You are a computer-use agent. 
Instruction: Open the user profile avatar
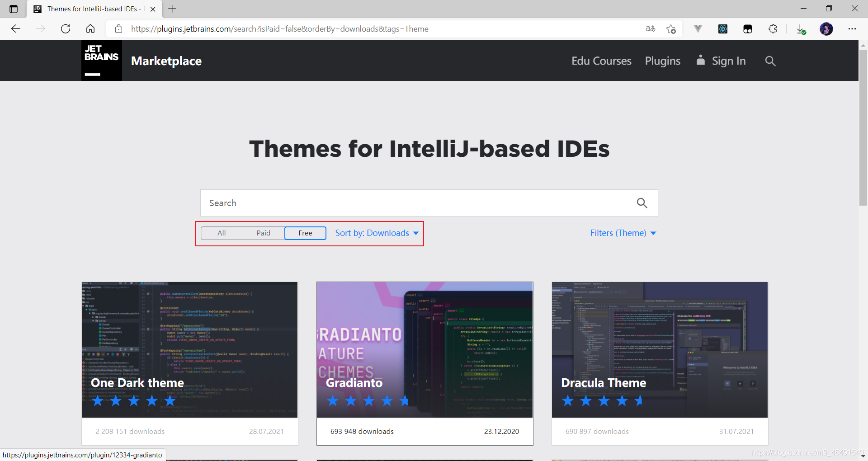coord(826,29)
